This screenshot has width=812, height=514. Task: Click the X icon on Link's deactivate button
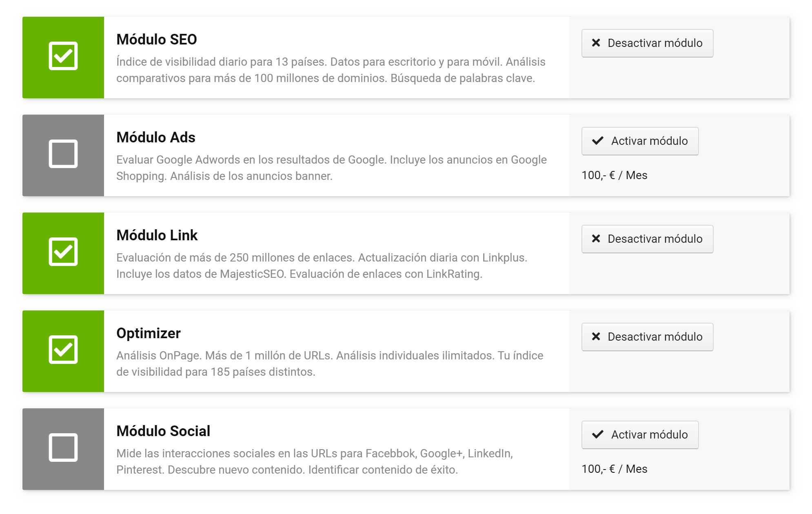[x=596, y=239]
